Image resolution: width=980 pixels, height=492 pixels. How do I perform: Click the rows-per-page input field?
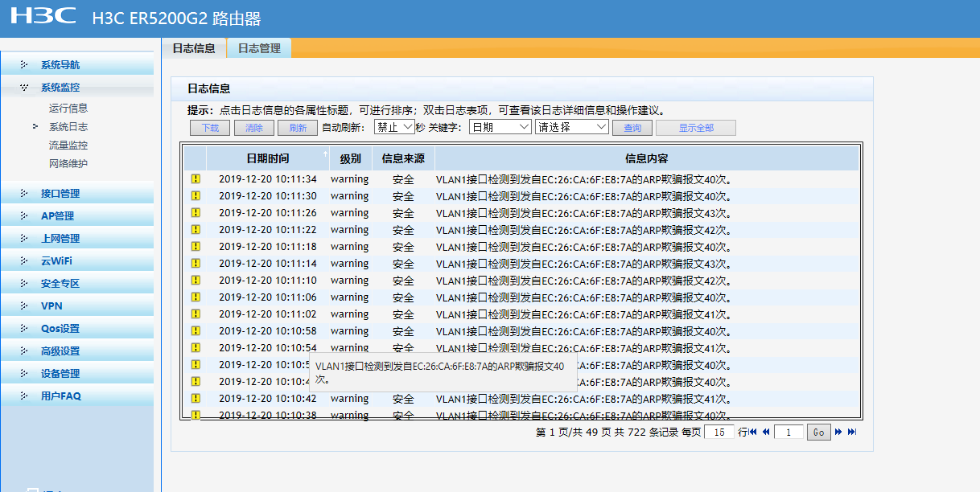(x=719, y=432)
